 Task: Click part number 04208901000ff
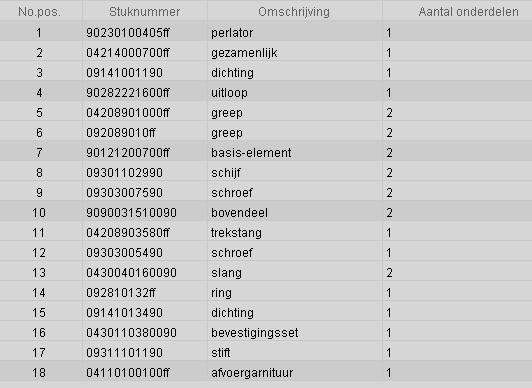coord(128,113)
